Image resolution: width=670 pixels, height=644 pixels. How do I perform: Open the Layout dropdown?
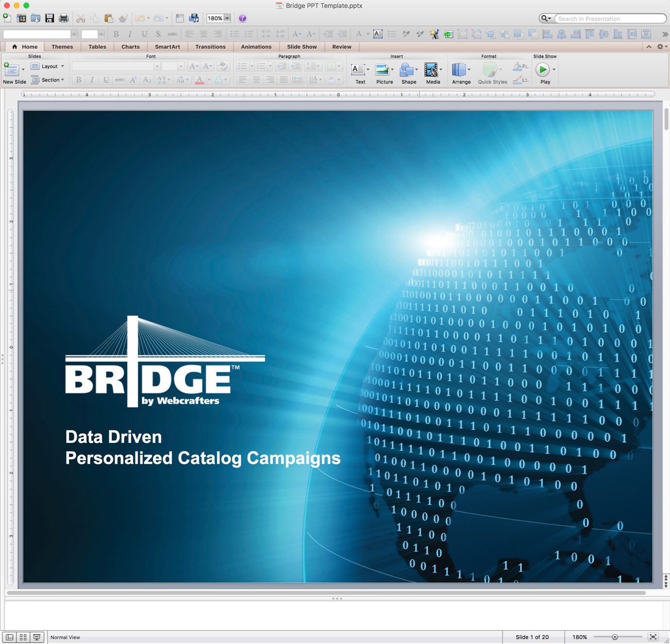coord(47,66)
